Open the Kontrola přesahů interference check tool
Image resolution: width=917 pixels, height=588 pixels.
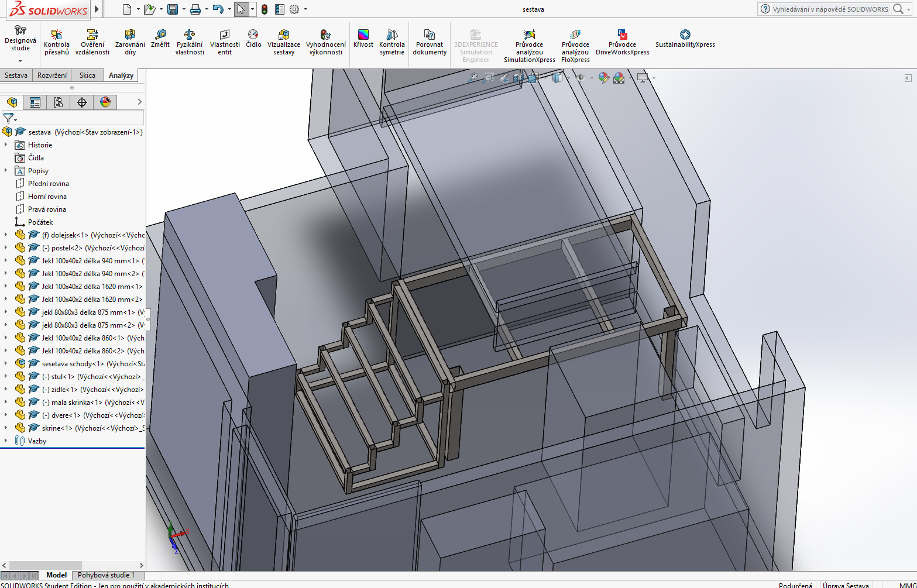[56, 41]
